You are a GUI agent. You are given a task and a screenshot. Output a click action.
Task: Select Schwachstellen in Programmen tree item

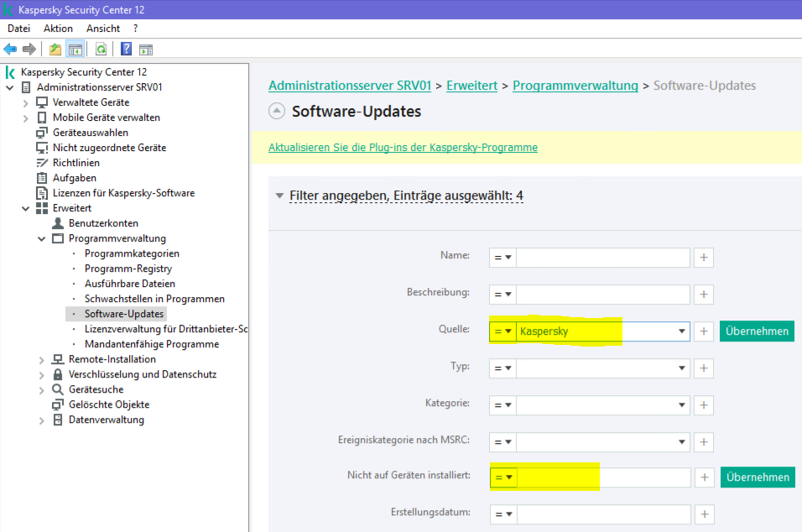tap(154, 299)
